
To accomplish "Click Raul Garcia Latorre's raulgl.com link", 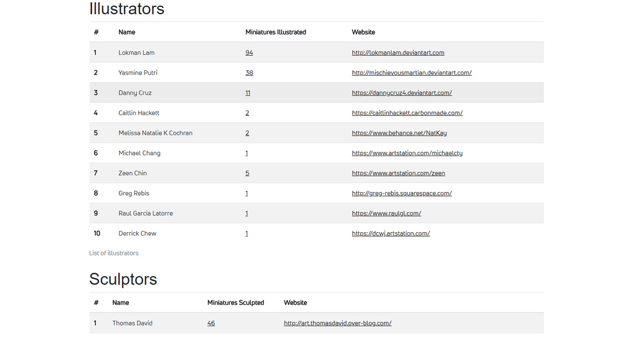I will (386, 214).
